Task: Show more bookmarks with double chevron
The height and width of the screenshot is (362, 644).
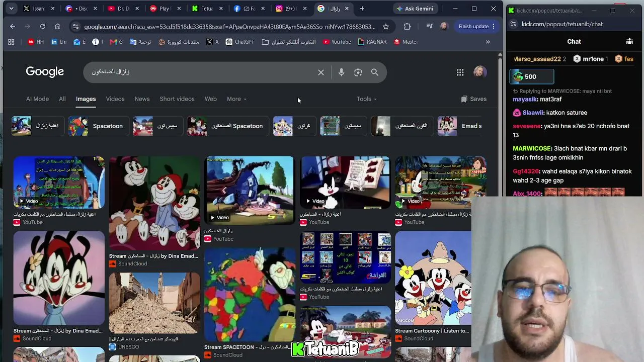Action: click(488, 42)
